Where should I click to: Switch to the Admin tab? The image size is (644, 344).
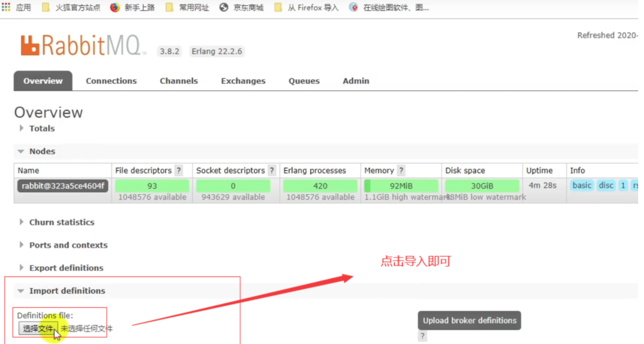[356, 81]
